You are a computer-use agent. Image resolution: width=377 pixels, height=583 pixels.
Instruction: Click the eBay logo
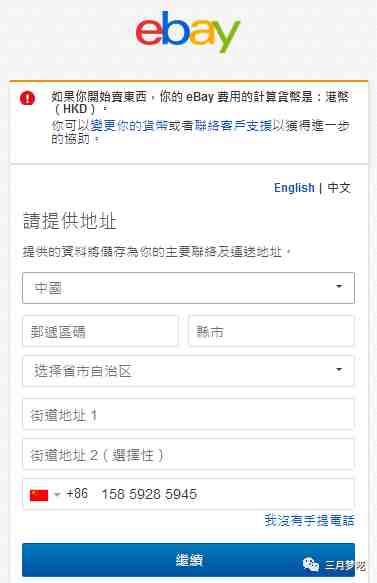point(188,32)
